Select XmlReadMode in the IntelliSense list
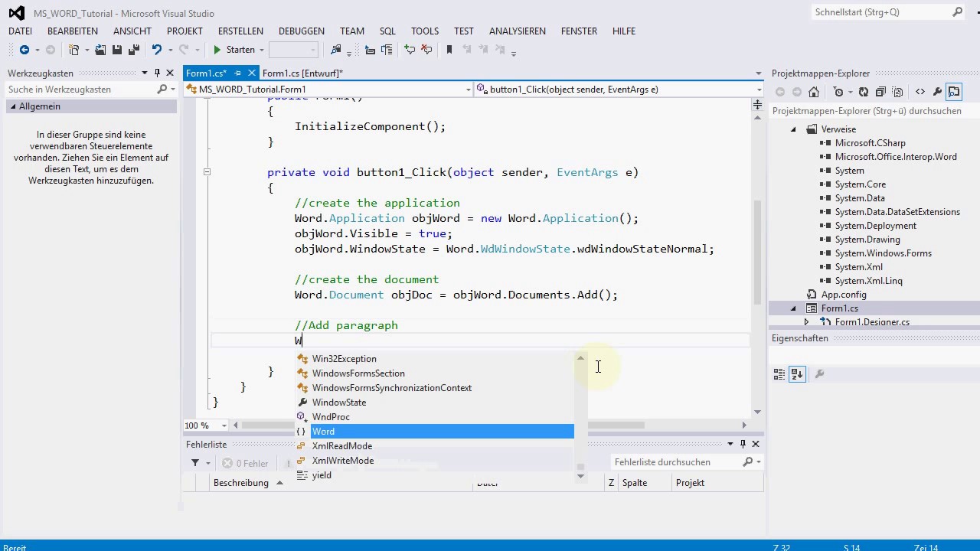This screenshot has height=551, width=980. (435, 446)
